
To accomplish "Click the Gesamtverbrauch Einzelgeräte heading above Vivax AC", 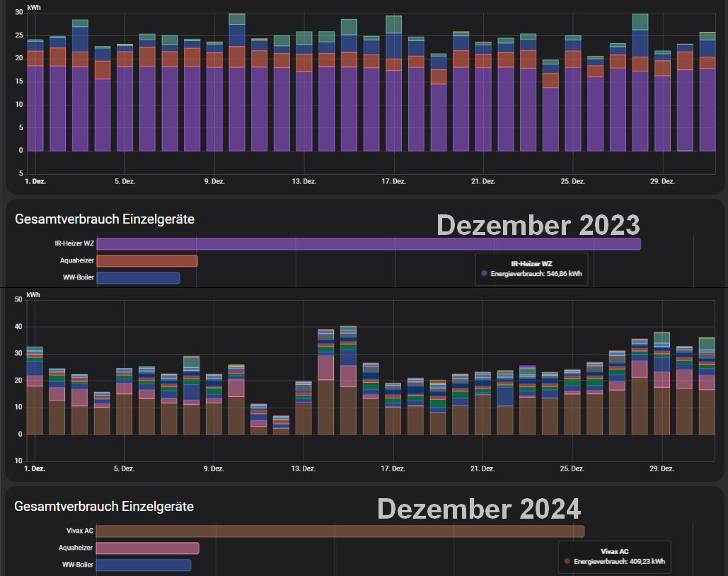I will (104, 507).
